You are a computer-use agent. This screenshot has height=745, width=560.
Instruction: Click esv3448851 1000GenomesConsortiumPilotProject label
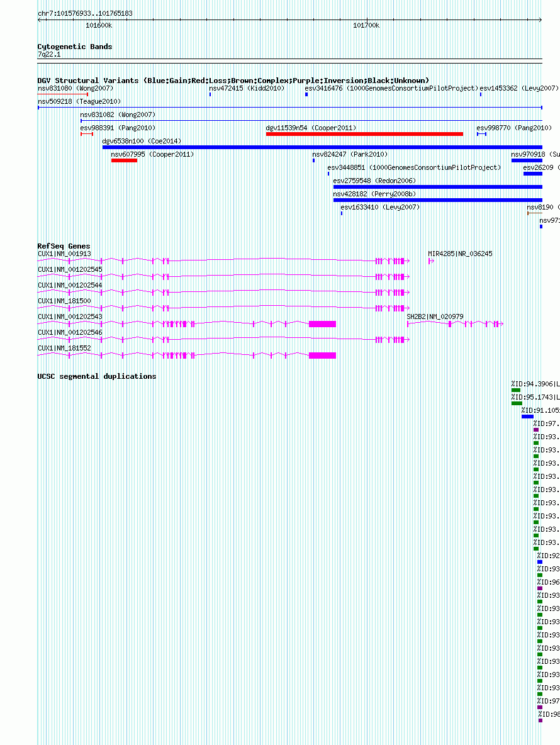[414, 168]
